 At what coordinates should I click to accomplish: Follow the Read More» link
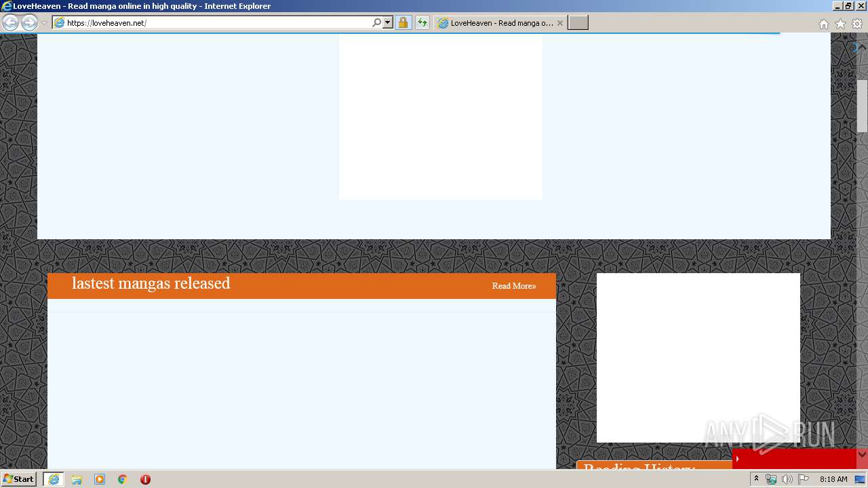(514, 286)
